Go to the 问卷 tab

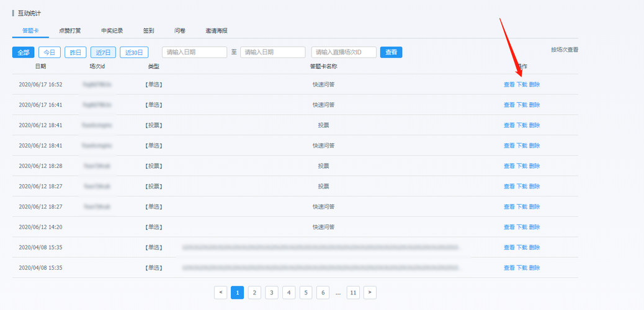pyautogui.click(x=180, y=30)
